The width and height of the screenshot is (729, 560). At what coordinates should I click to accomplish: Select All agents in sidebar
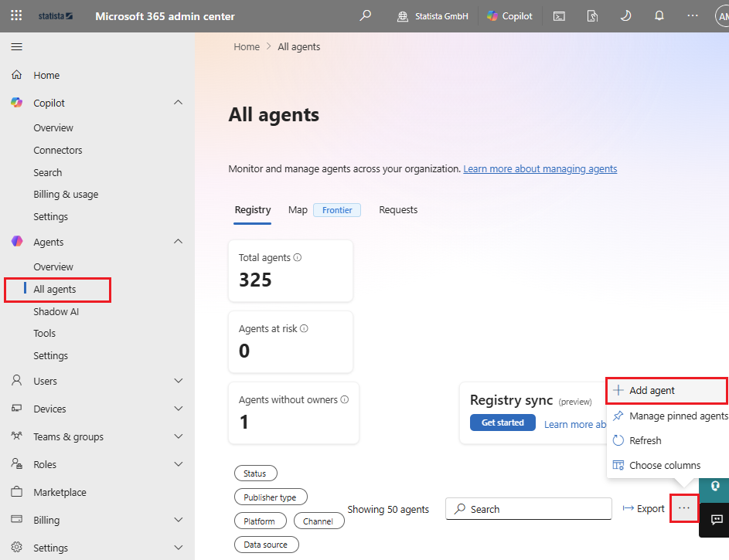[x=55, y=290]
